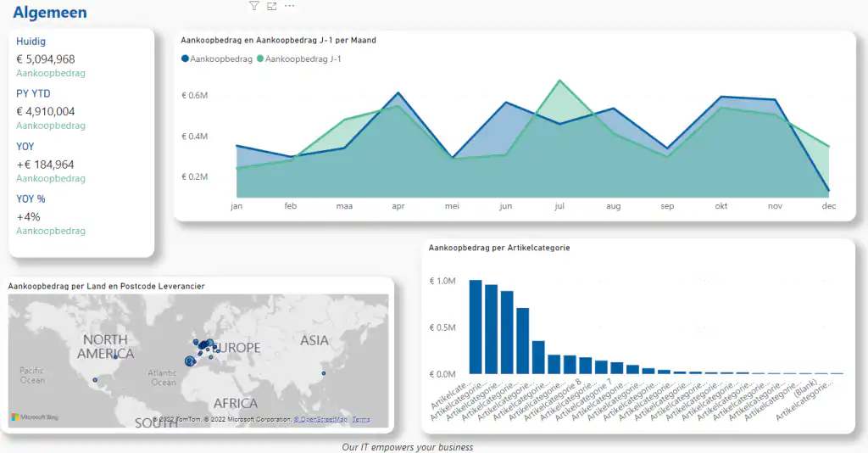The width and height of the screenshot is (868, 453).
Task: Select the supplier bubble in Mexico
Action: click(95, 380)
